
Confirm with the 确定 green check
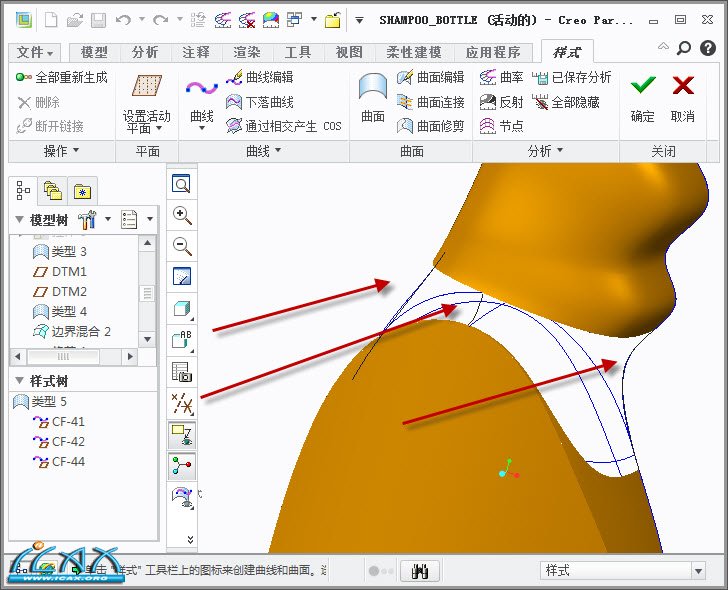(643, 98)
